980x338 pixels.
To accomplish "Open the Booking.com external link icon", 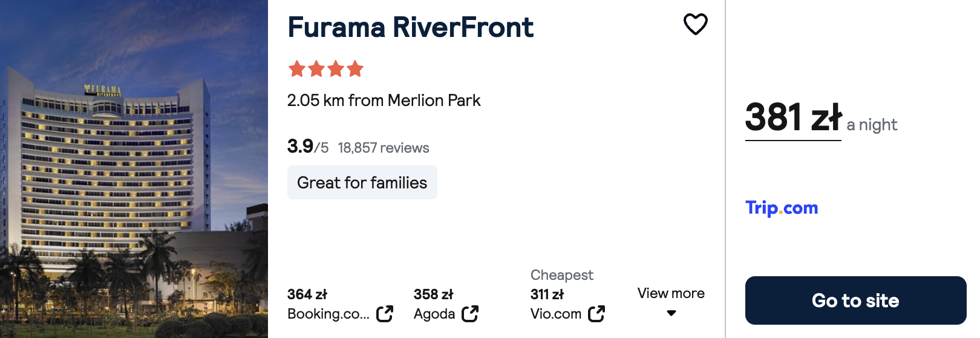I will click(385, 314).
